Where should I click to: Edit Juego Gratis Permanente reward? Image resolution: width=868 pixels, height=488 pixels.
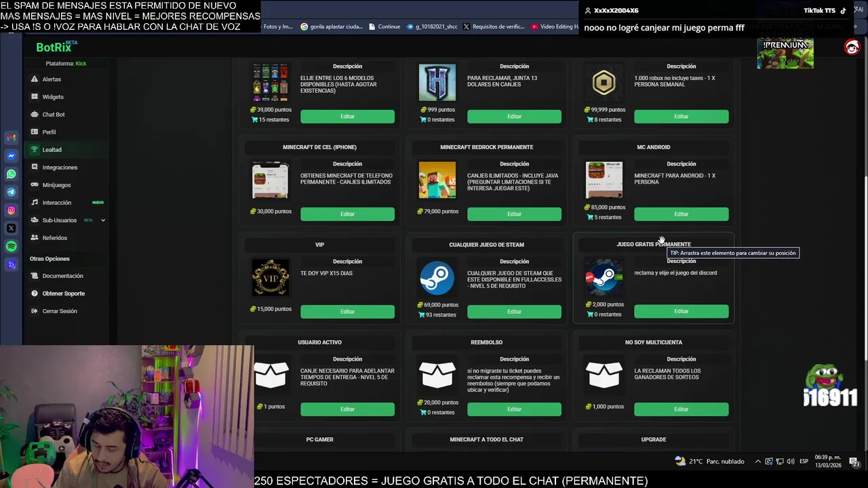[681, 311]
